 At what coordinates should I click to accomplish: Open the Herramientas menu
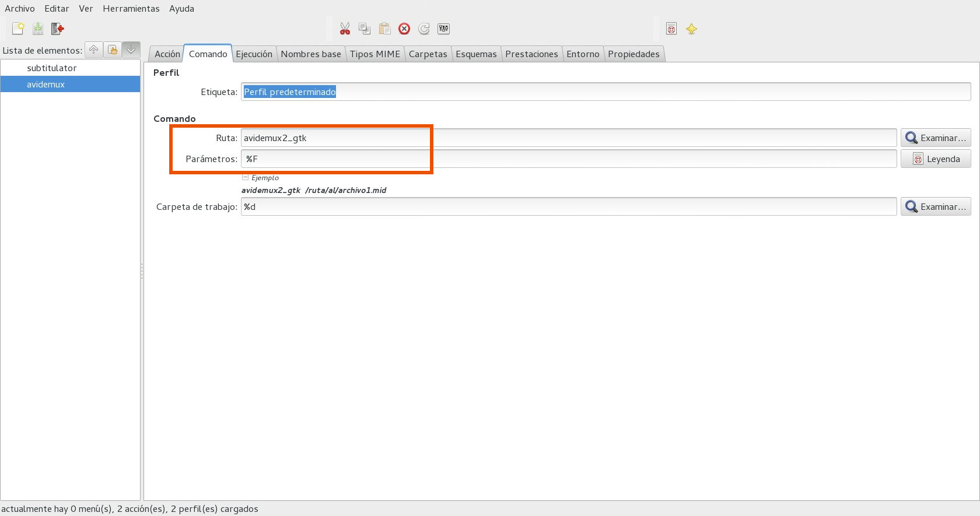131,9
